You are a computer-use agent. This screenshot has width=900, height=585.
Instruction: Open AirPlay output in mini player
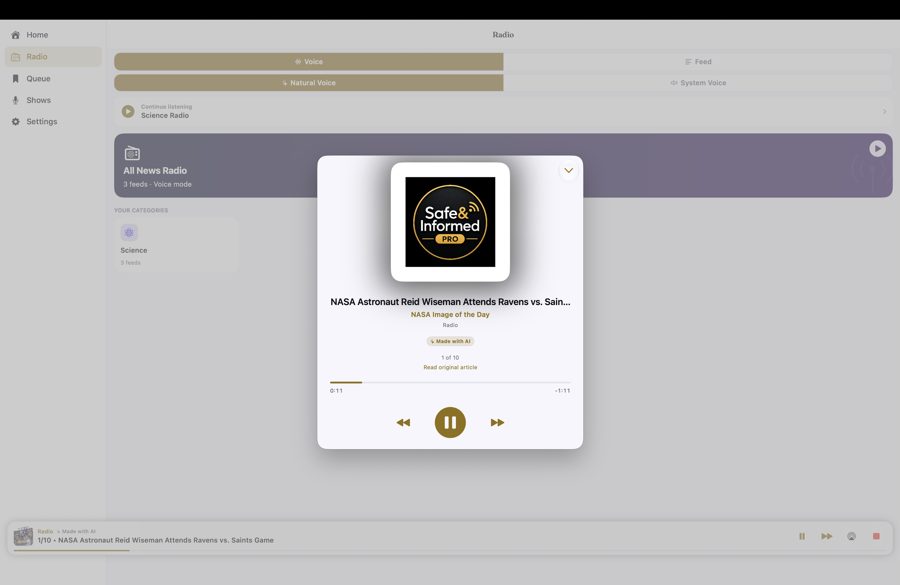pyautogui.click(x=851, y=536)
